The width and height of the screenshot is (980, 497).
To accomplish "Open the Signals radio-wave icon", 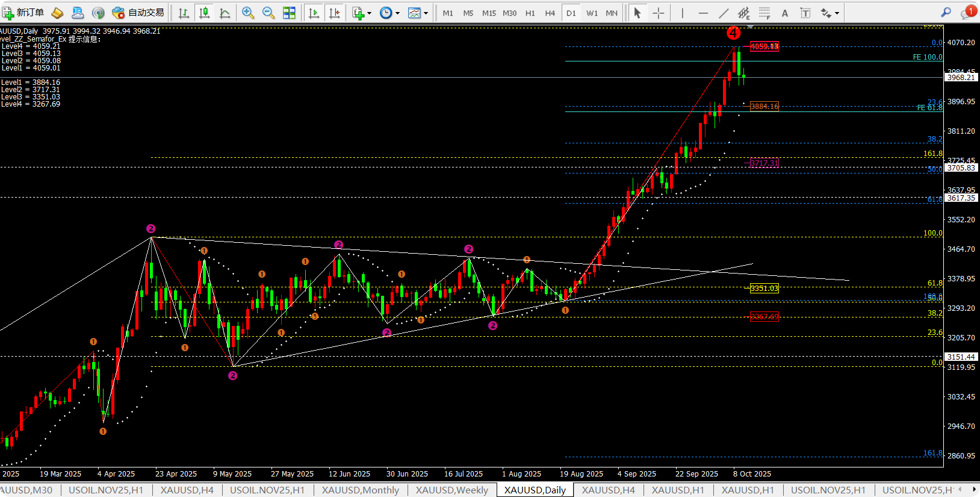I will tap(98, 13).
